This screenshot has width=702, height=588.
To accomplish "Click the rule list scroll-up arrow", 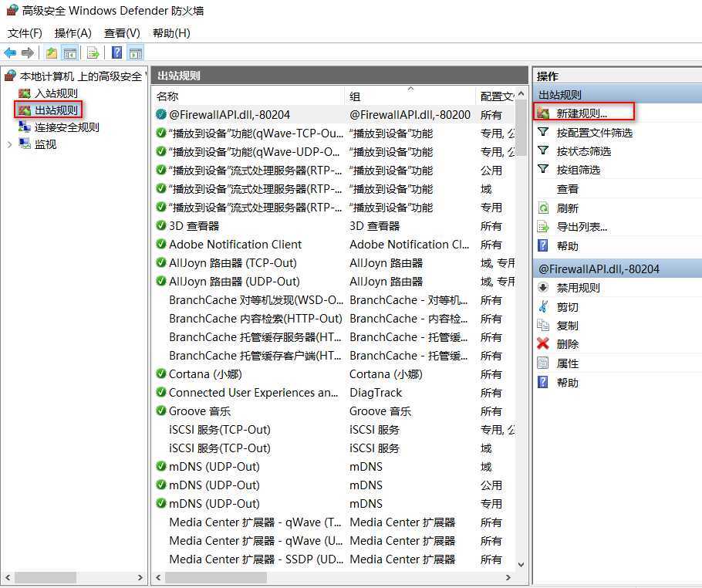I will tap(521, 93).
